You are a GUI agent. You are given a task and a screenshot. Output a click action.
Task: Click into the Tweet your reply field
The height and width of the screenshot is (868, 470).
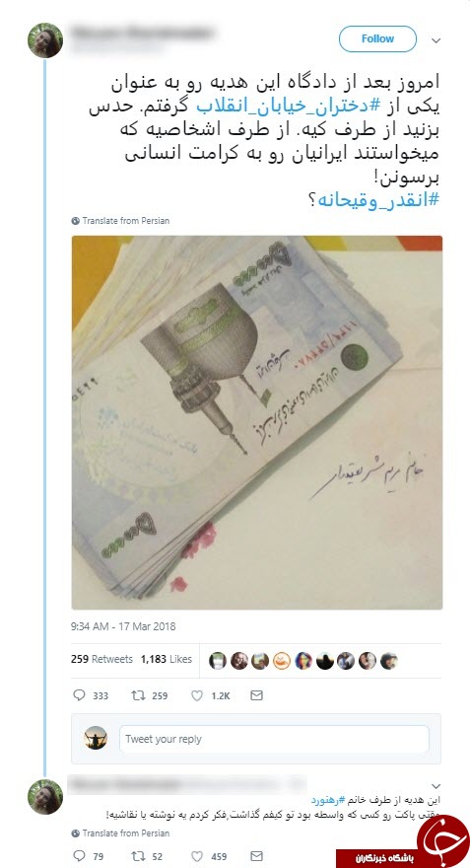tap(274, 739)
